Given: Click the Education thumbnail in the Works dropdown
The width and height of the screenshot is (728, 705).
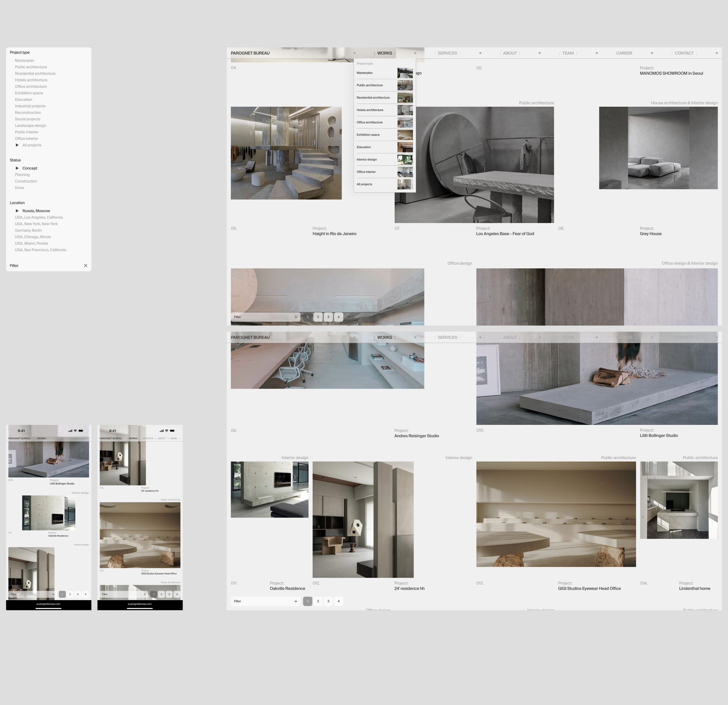Looking at the screenshot, I should [x=405, y=147].
